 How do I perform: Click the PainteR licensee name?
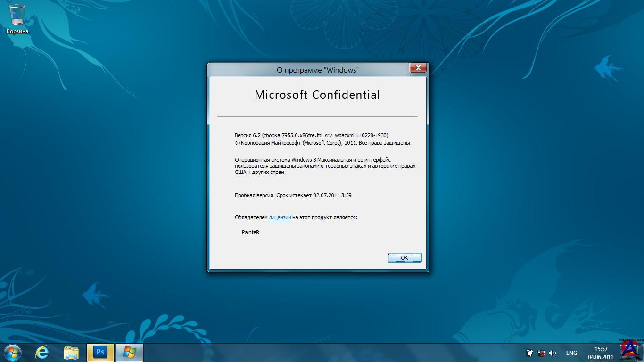coord(250,232)
